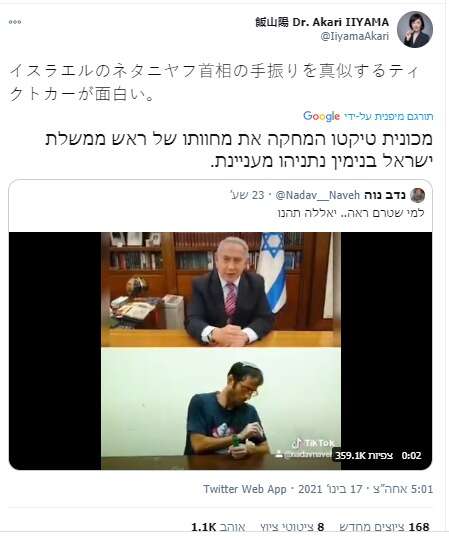The height and width of the screenshot is (538, 449).
Task: Click the 0:02 video duration badge
Action: [411, 456]
